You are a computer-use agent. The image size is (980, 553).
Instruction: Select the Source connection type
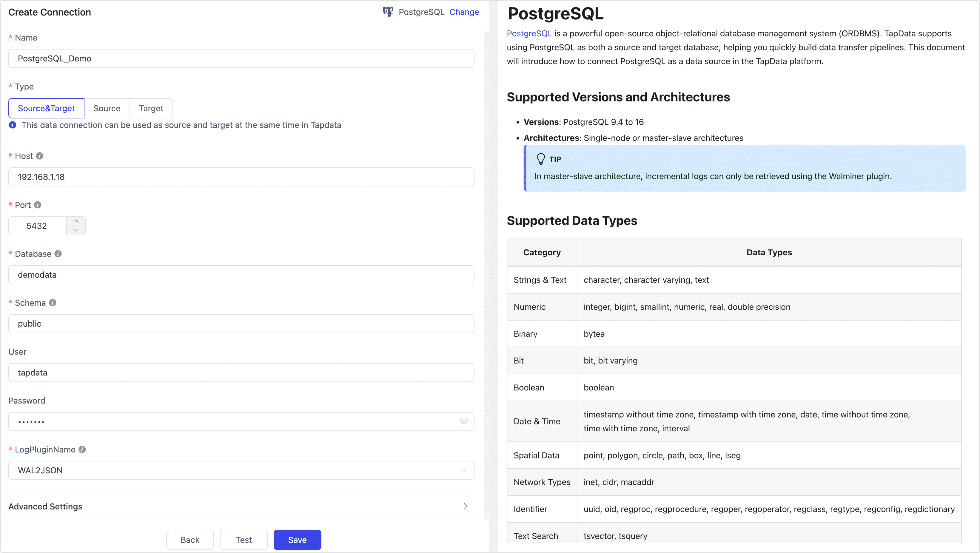[107, 108]
